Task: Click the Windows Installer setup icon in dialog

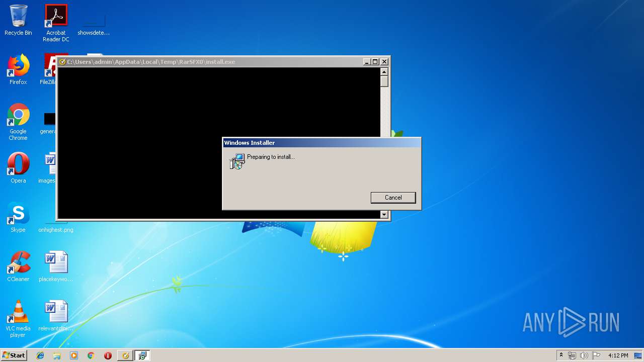Action: (236, 161)
